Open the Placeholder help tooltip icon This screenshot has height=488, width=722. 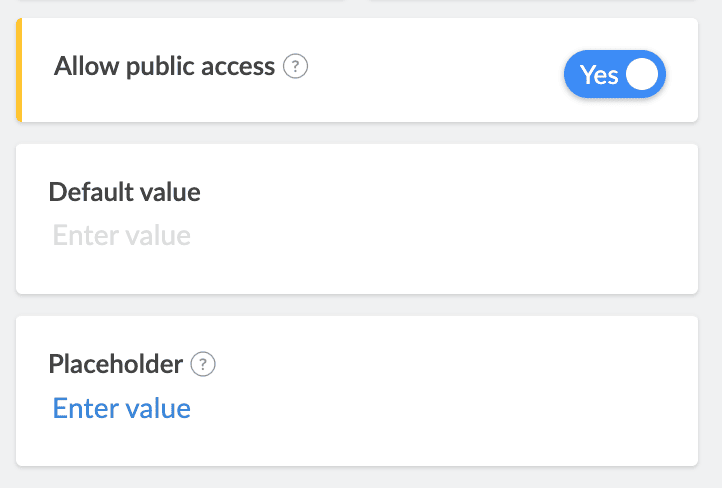click(204, 364)
